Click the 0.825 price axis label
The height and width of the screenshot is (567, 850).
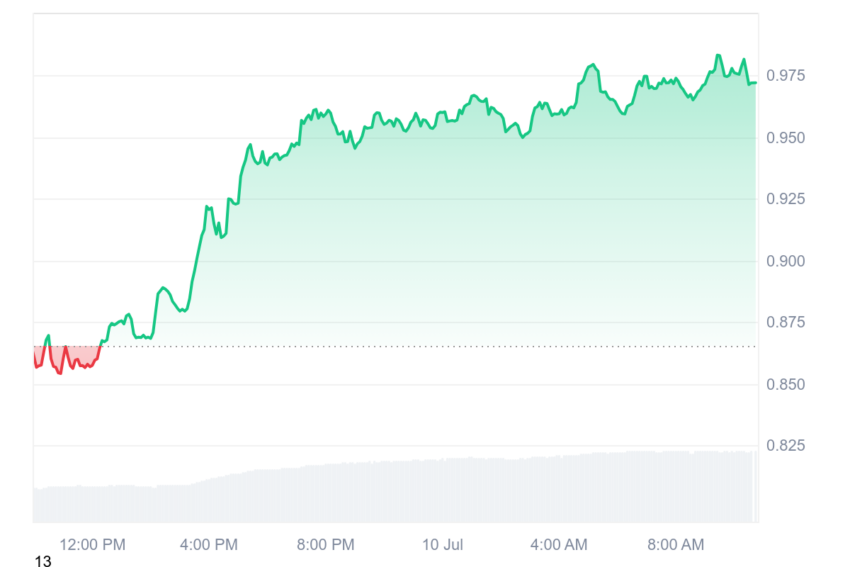click(x=785, y=446)
